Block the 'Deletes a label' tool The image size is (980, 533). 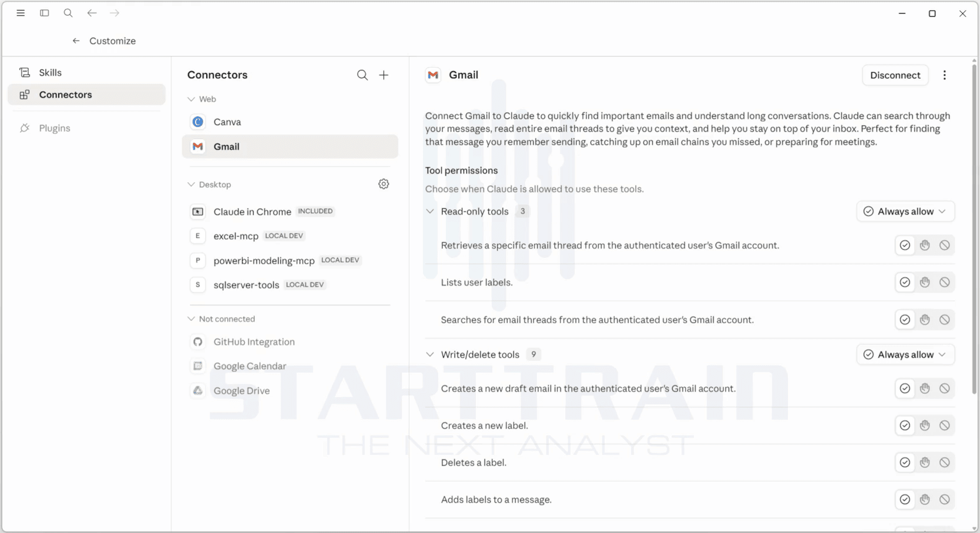tap(945, 462)
